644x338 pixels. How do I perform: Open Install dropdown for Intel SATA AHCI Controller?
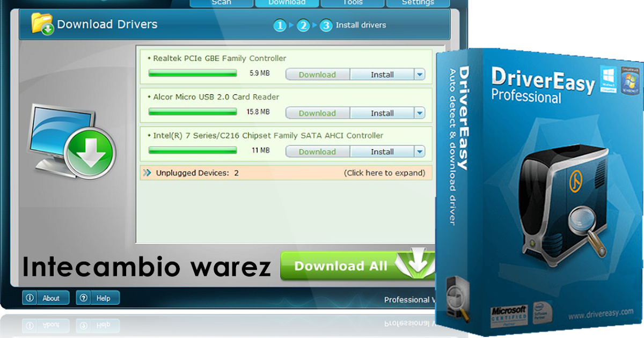pos(420,151)
